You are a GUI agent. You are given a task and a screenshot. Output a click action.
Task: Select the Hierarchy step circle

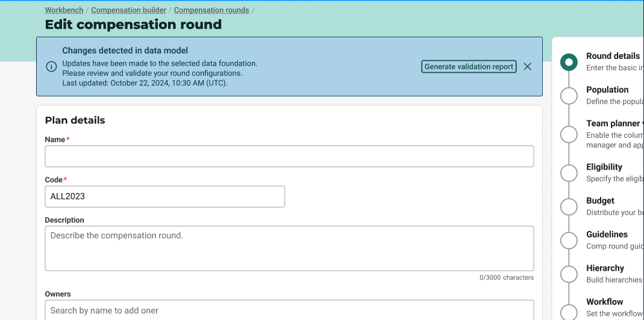pos(569,274)
